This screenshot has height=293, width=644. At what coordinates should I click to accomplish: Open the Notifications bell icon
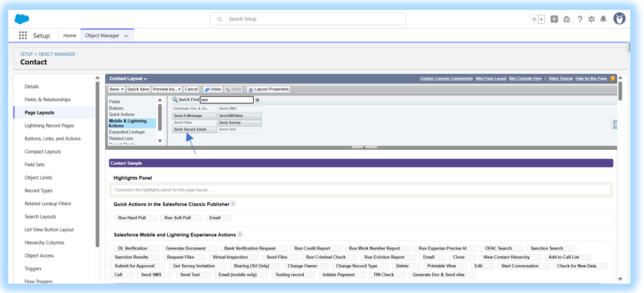coord(603,19)
